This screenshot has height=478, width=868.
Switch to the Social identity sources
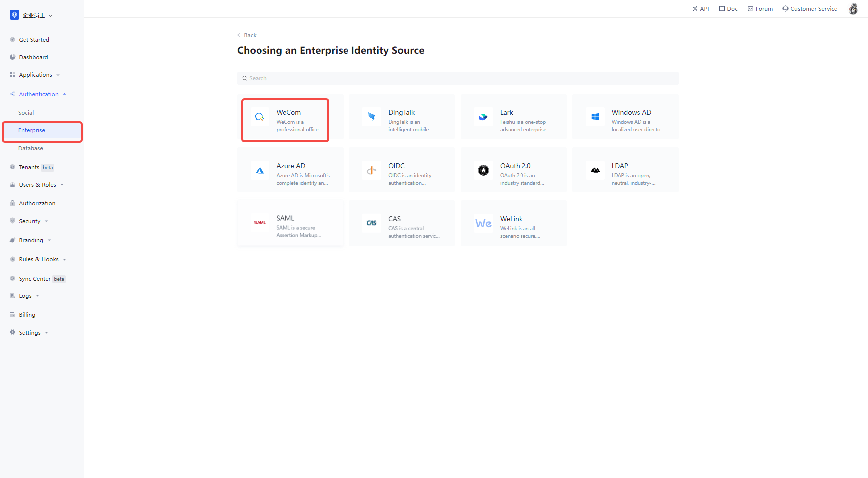pyautogui.click(x=26, y=112)
